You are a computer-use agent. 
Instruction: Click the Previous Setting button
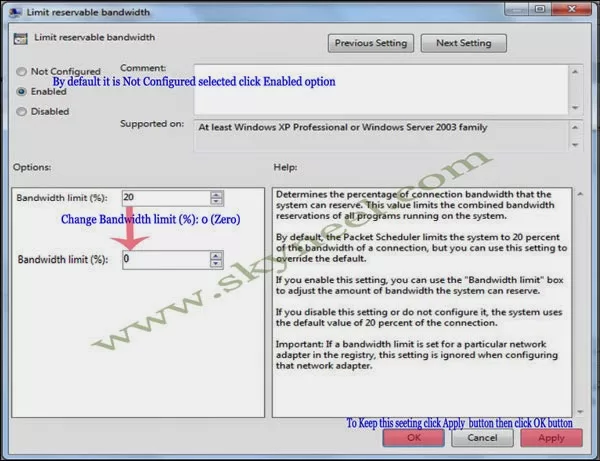point(370,43)
